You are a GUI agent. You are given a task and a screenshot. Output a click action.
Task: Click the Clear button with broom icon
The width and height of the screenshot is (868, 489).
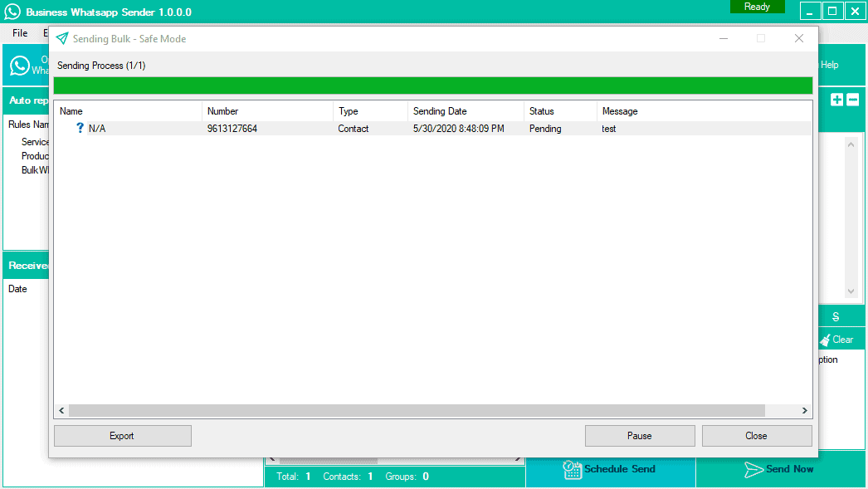click(x=837, y=340)
